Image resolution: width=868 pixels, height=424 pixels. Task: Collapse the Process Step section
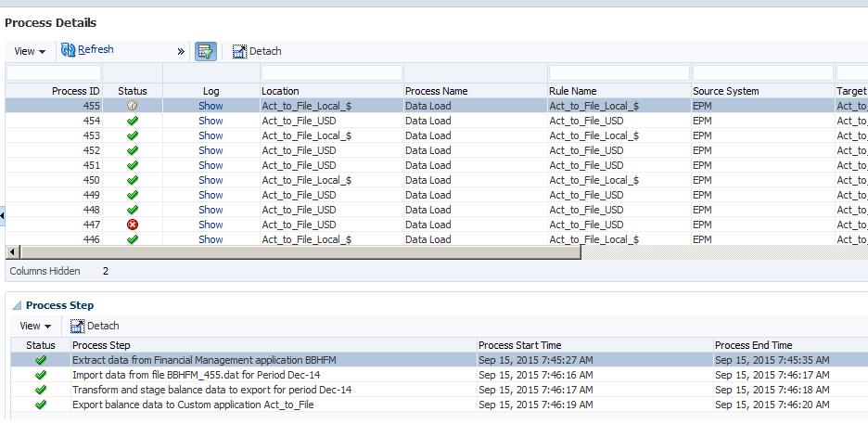[x=16, y=305]
